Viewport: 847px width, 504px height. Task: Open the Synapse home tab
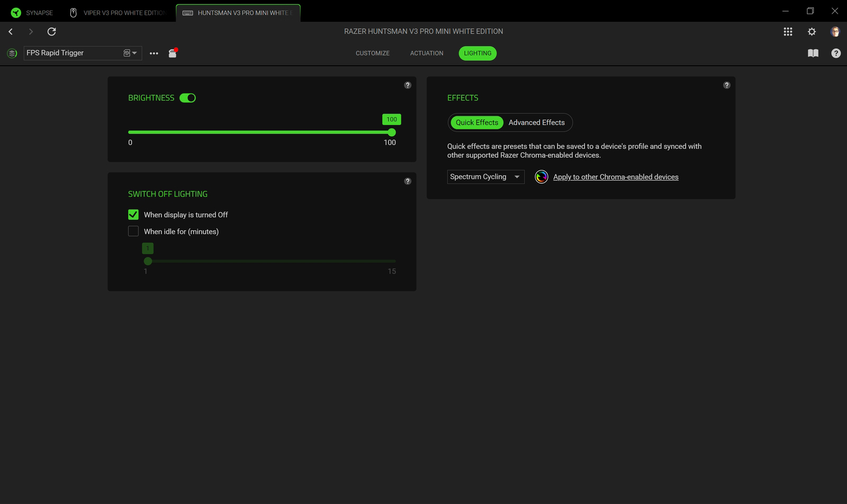[32, 13]
